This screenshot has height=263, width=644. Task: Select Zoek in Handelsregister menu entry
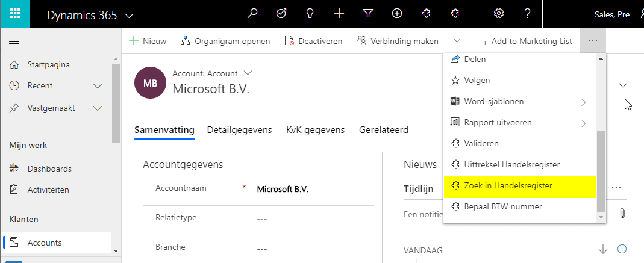508,186
